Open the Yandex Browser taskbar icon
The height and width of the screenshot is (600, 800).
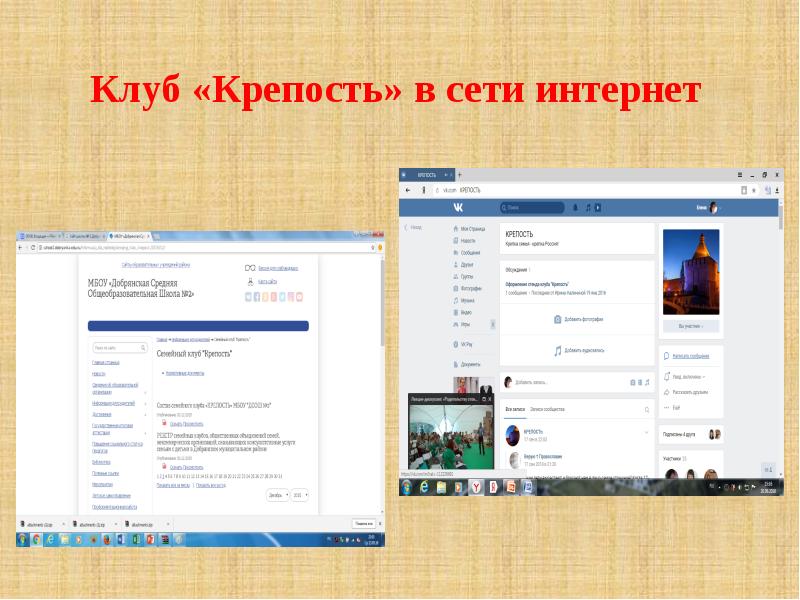(x=476, y=487)
